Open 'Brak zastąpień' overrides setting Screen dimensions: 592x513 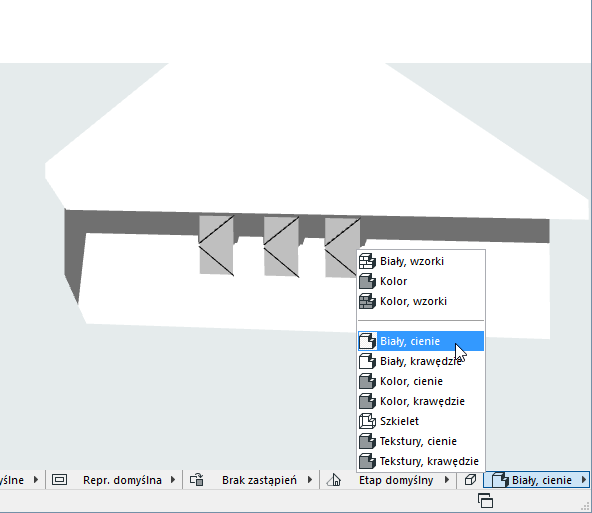[x=259, y=480]
